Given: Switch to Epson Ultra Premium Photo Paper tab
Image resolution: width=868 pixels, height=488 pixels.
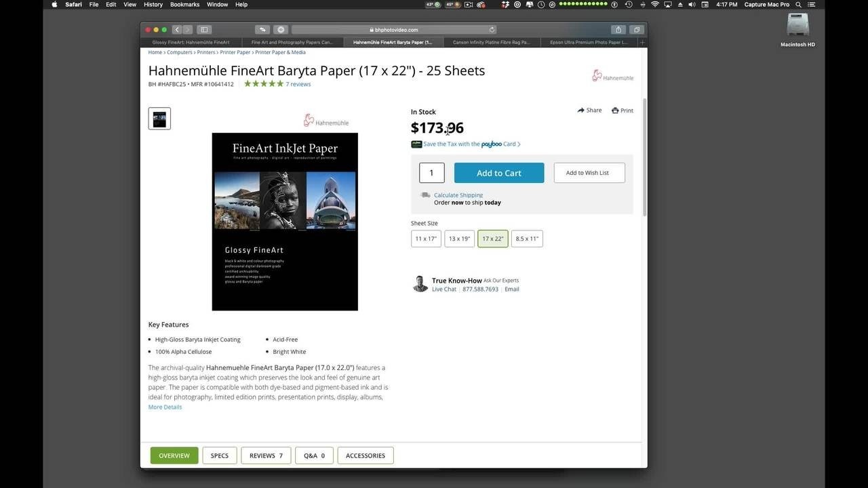Looking at the screenshot, I should click(589, 42).
